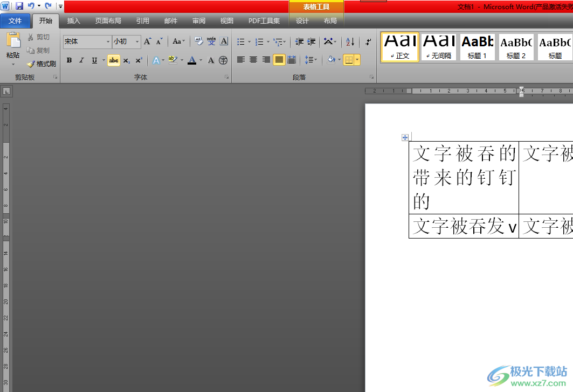Viewport: 573px width, 392px height.
Task: Select the 标题 1 style
Action: 477,47
